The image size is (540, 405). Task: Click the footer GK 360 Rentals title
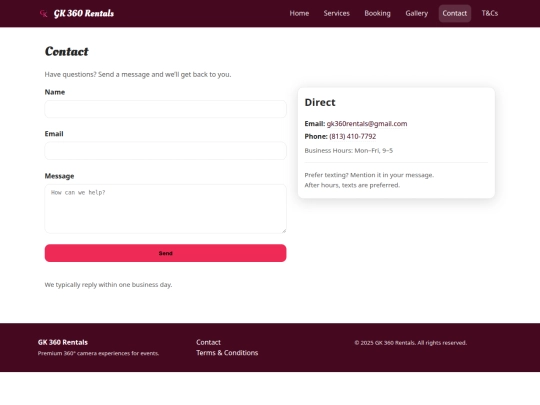click(x=63, y=342)
